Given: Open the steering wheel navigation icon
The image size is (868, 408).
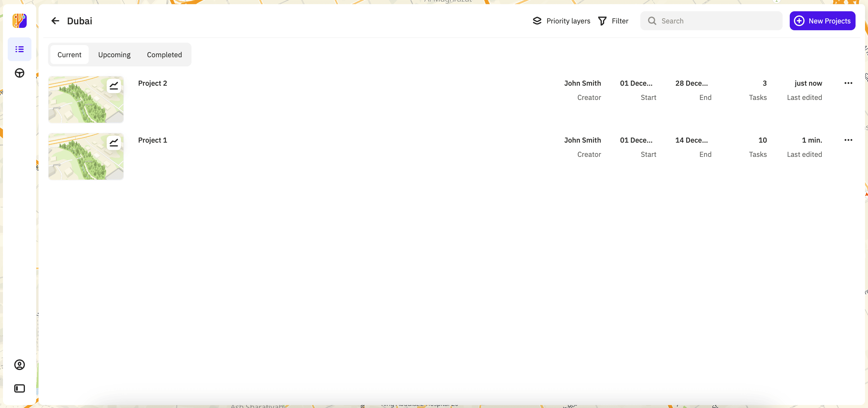Looking at the screenshot, I should (19, 73).
